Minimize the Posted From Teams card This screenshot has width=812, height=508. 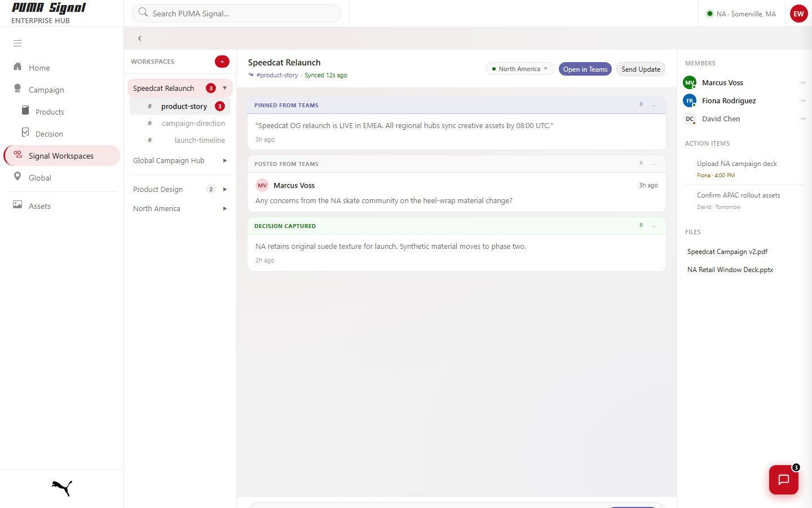654,164
